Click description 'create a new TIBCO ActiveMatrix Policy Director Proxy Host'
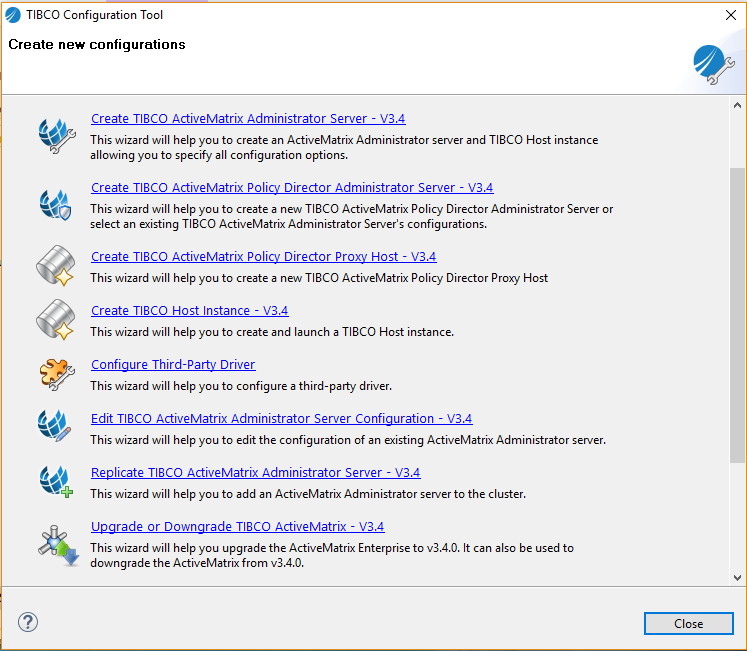 392,278
